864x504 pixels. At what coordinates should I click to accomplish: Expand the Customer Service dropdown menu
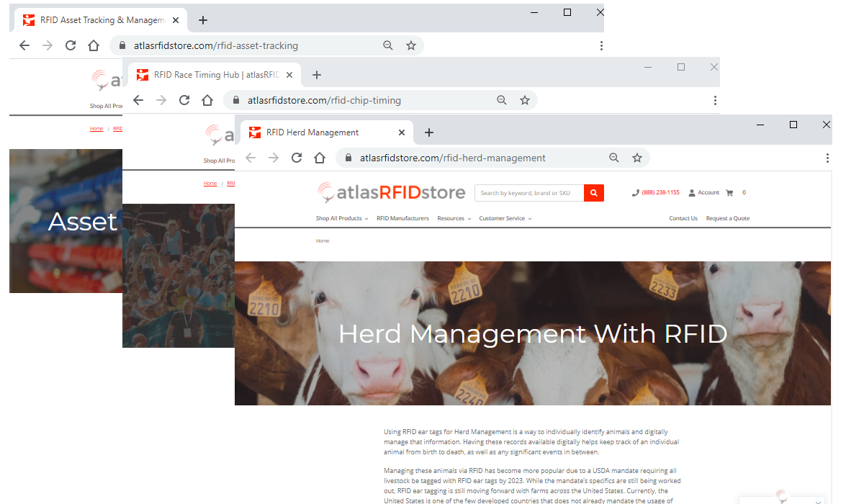click(505, 218)
